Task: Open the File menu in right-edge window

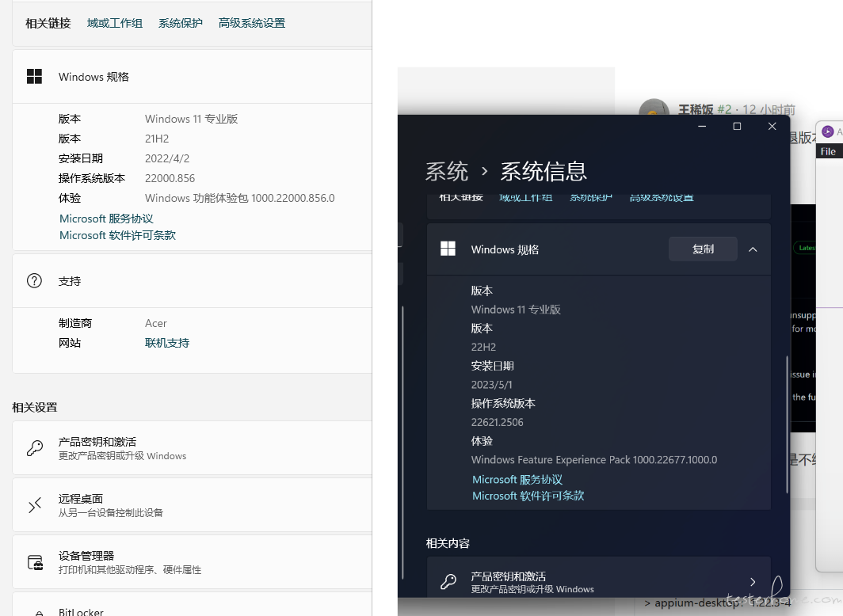Action: tap(828, 151)
